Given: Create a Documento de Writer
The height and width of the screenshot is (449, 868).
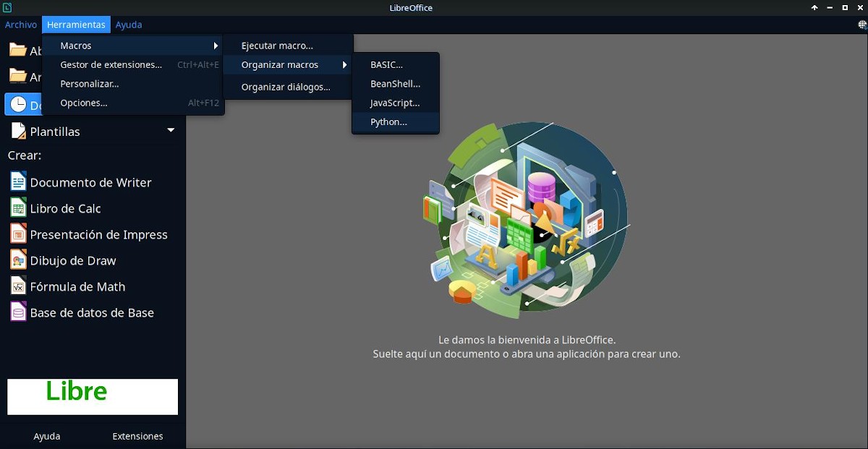Looking at the screenshot, I should click(x=90, y=182).
